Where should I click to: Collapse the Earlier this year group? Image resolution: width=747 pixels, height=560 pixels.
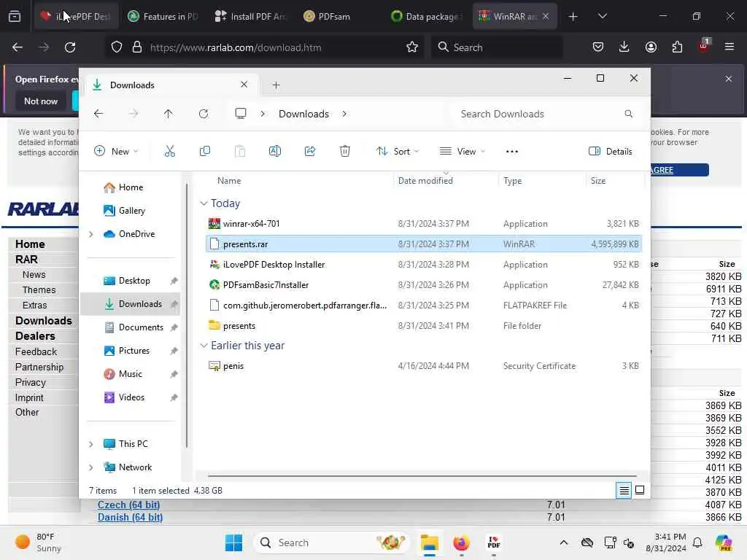point(204,345)
